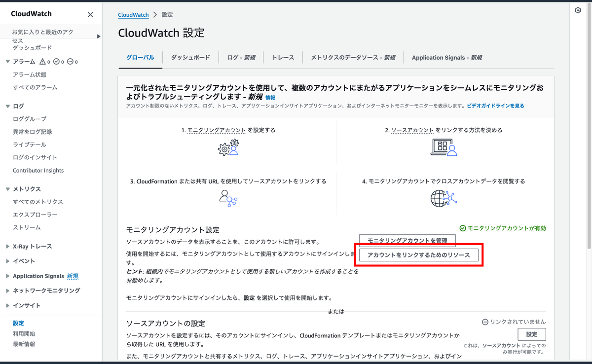The image size is (592, 364).
Task: Expand the イベント section
Action: pyautogui.click(x=7, y=261)
